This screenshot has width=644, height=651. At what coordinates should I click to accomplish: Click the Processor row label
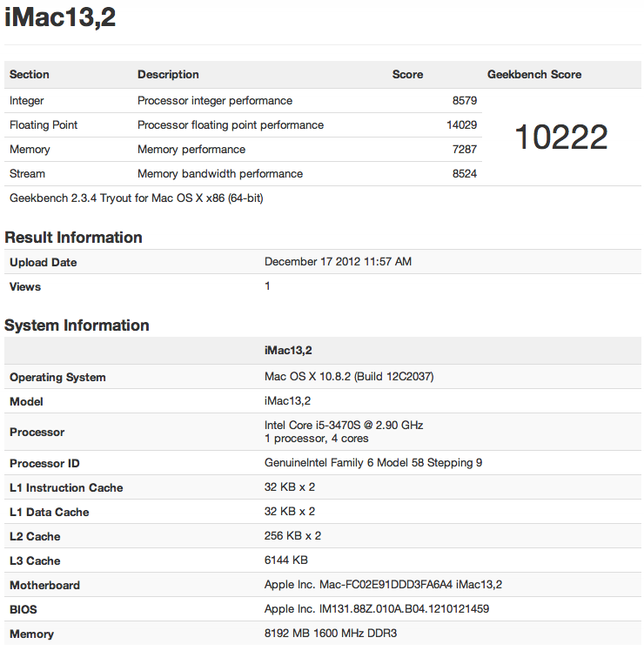[x=37, y=433]
